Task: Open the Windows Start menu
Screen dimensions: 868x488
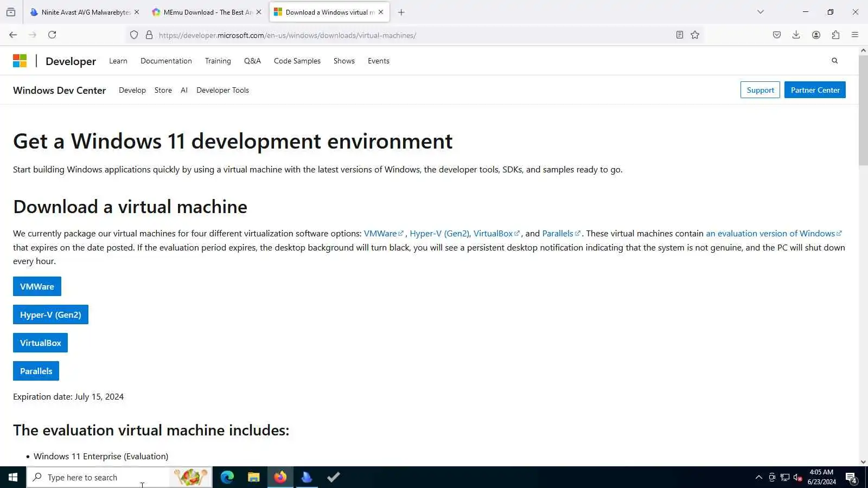Action: coord(13,477)
